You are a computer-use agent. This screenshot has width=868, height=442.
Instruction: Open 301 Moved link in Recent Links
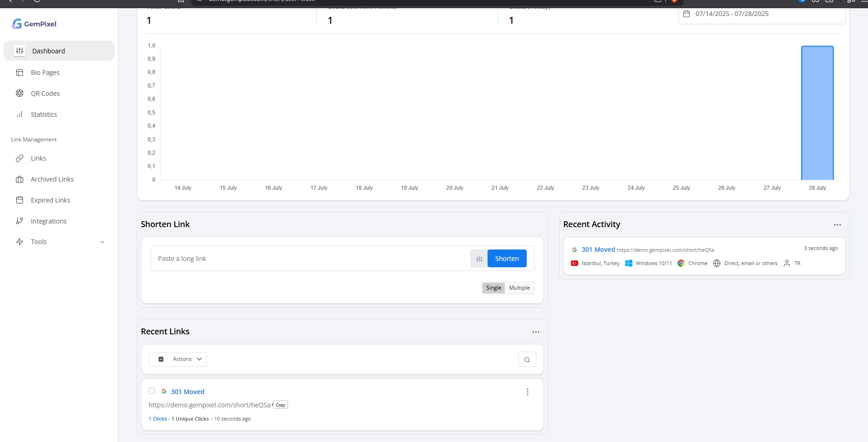click(x=188, y=392)
